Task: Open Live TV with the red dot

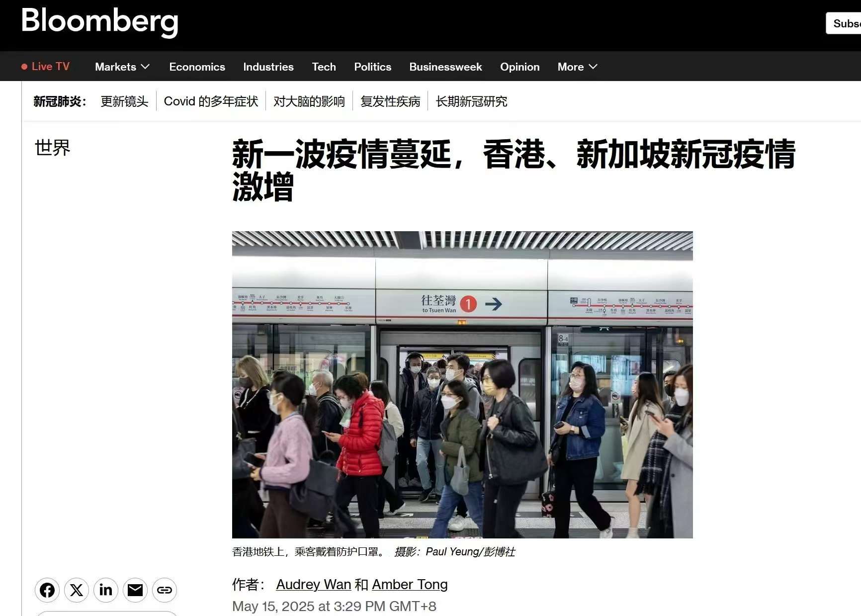Action: tap(45, 67)
